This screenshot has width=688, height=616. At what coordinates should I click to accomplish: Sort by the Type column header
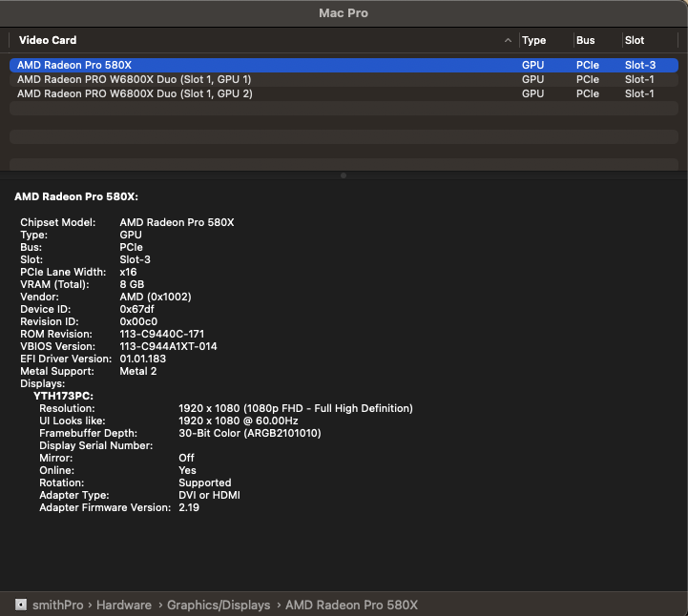tap(533, 40)
